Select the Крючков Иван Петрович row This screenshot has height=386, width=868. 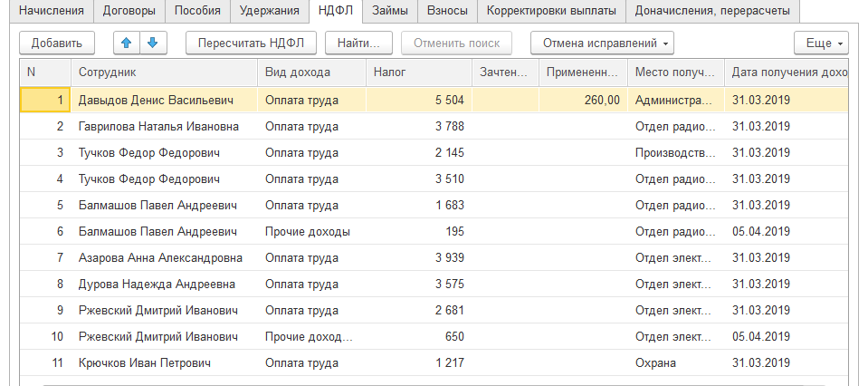(145, 362)
